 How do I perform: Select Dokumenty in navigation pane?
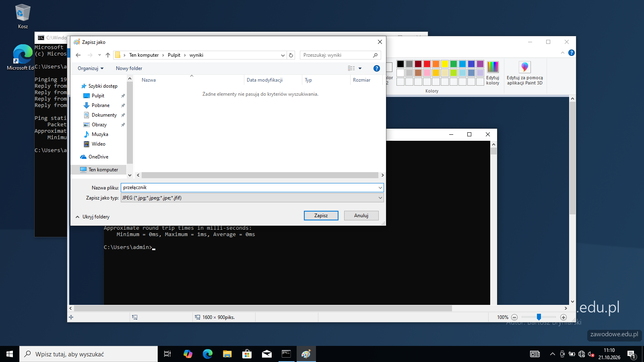pos(104,115)
